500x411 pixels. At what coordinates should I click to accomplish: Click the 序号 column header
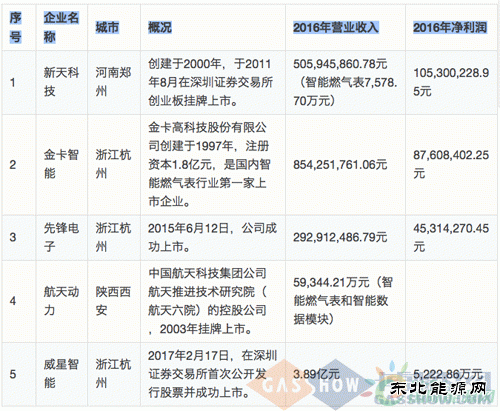coord(15,27)
